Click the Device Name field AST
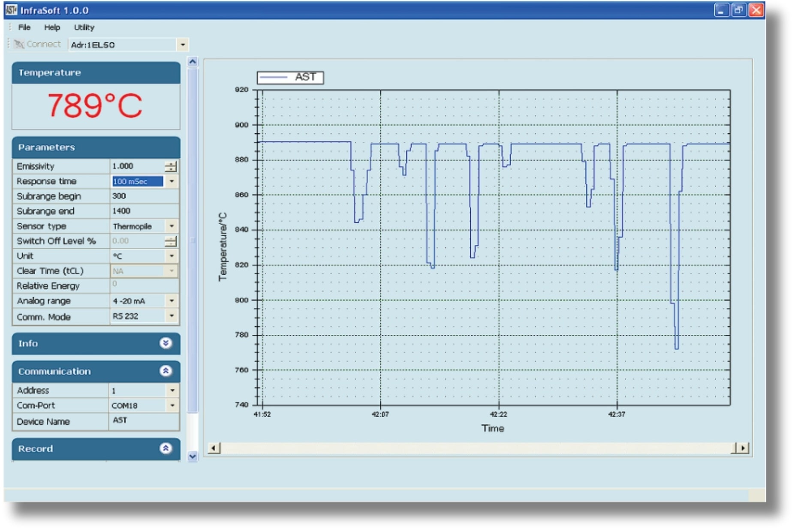Image resolution: width=795 pixels, height=532 pixels. pyautogui.click(x=143, y=421)
